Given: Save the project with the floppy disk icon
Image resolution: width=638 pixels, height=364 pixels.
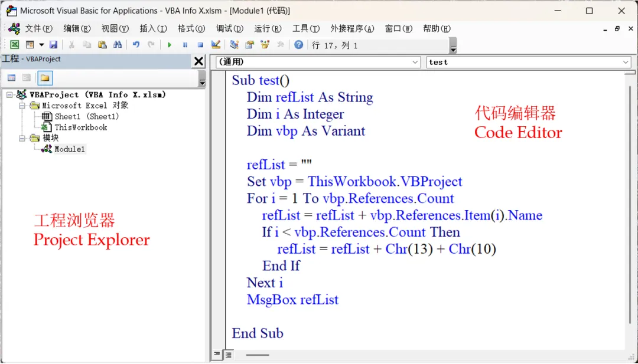Looking at the screenshot, I should click(53, 45).
